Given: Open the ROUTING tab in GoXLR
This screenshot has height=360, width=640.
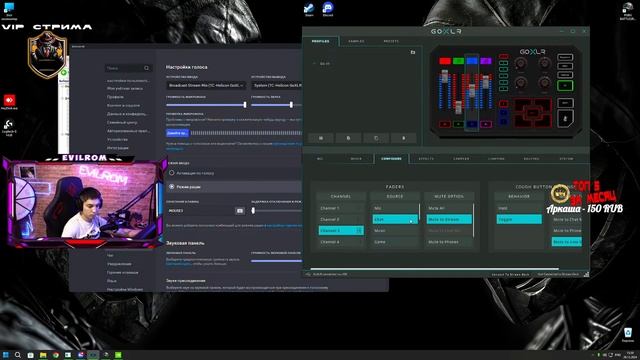Looking at the screenshot, I should coord(531,159).
